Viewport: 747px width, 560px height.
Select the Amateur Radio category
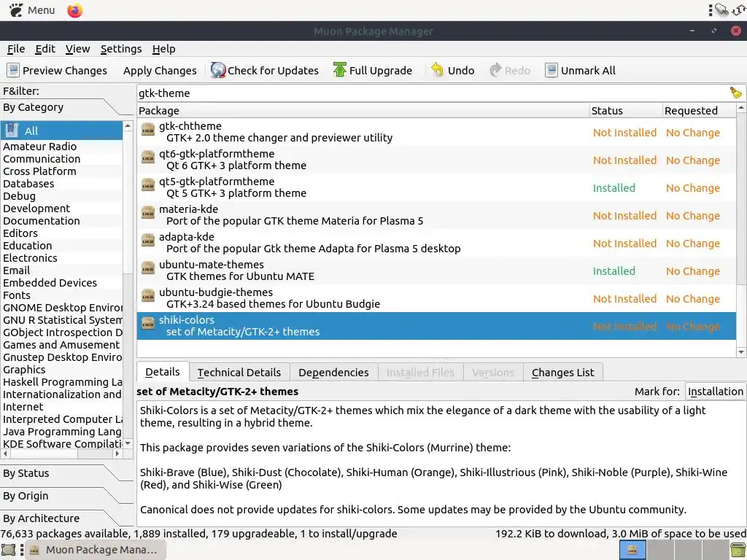61,146
